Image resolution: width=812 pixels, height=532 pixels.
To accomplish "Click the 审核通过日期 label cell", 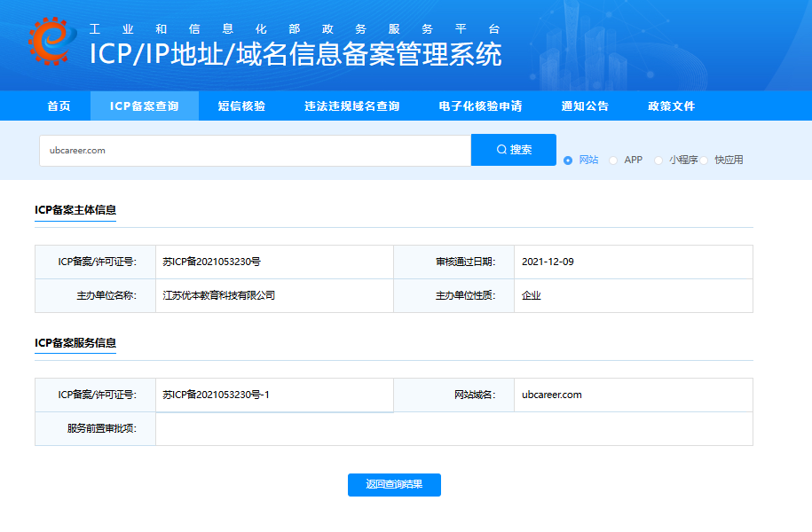I will (x=454, y=262).
